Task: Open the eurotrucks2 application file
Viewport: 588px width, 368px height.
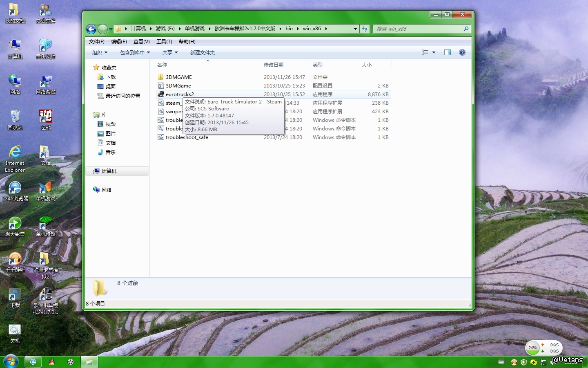Action: coord(180,94)
